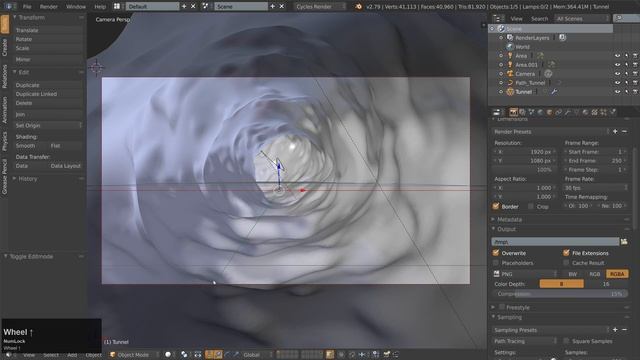Click the Duplicate Linked button
Screen dimensions: 640x360
48,94
